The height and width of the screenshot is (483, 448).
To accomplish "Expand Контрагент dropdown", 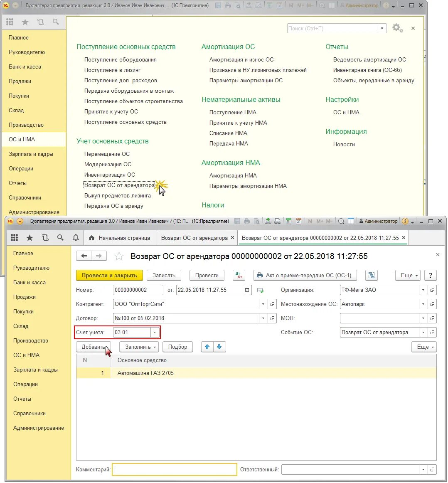I will point(263,304).
